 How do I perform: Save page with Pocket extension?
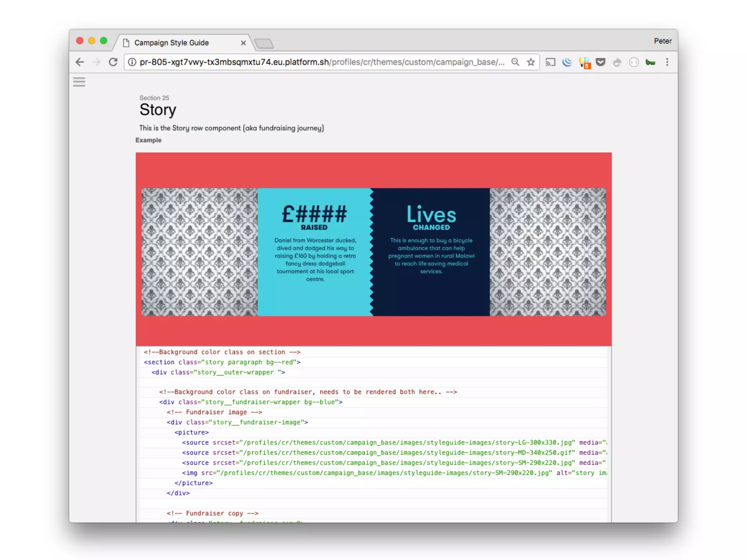(x=600, y=62)
